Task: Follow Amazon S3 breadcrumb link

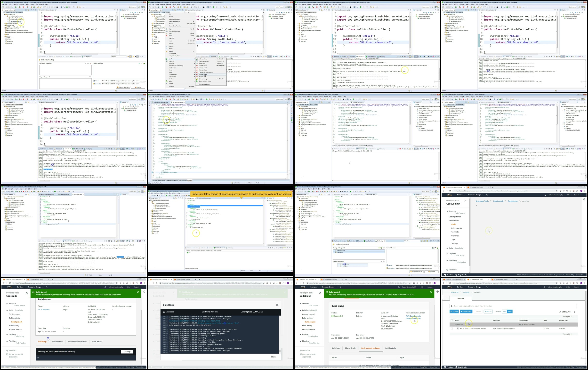Action: [454, 293]
